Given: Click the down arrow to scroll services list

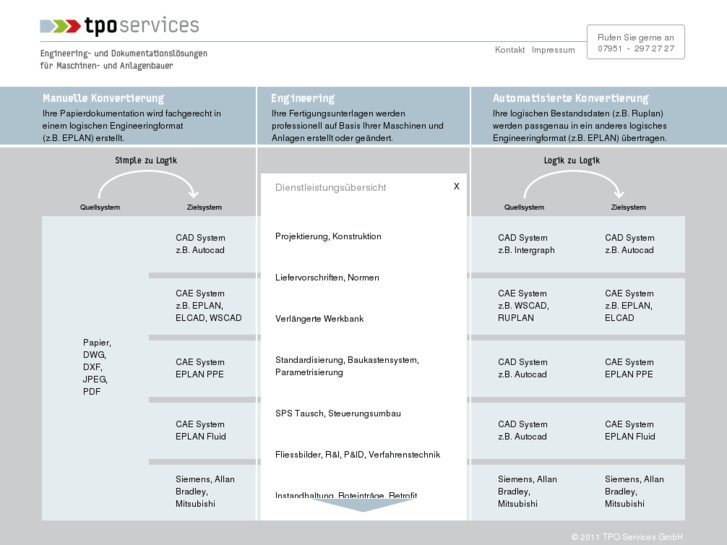Looking at the screenshot, I should coord(364,505).
